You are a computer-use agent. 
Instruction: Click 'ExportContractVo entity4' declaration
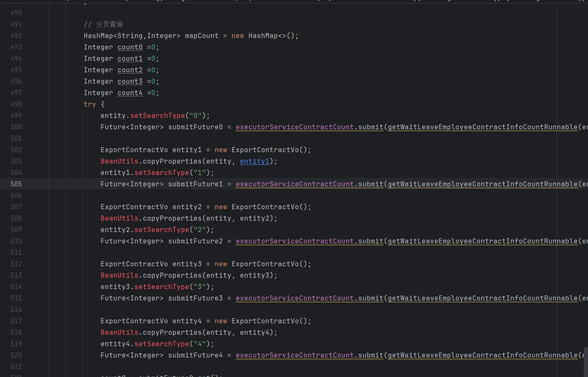(x=151, y=321)
